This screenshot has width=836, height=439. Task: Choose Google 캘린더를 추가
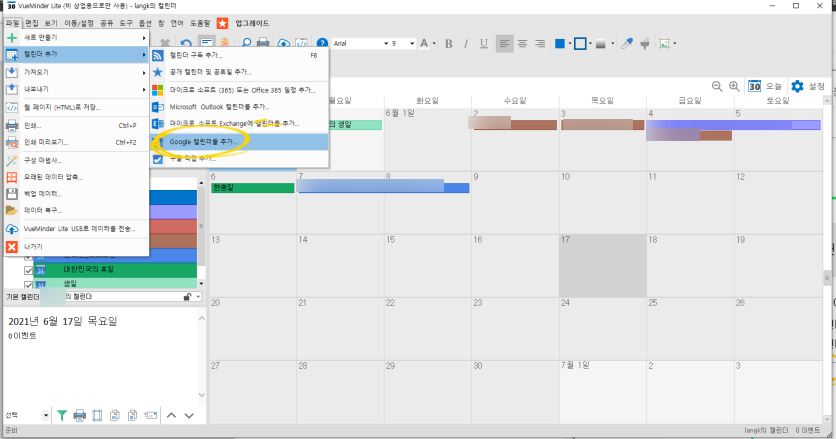pyautogui.click(x=239, y=142)
